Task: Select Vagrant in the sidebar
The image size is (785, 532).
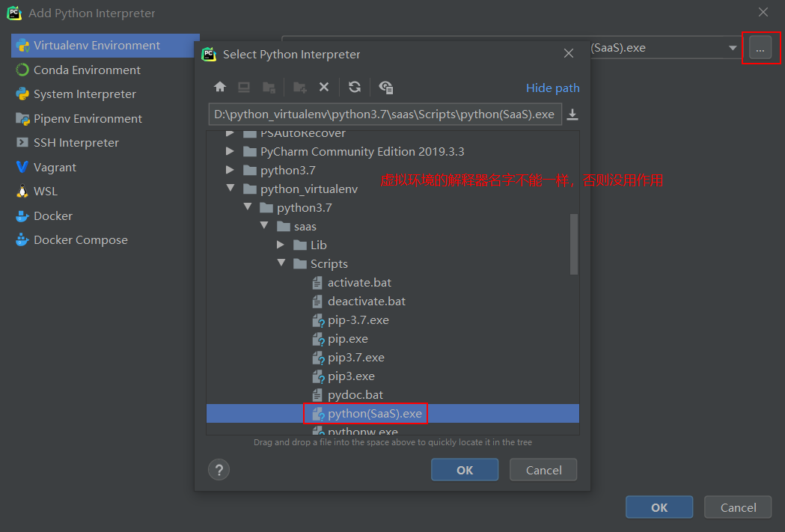Action: tap(102, 167)
